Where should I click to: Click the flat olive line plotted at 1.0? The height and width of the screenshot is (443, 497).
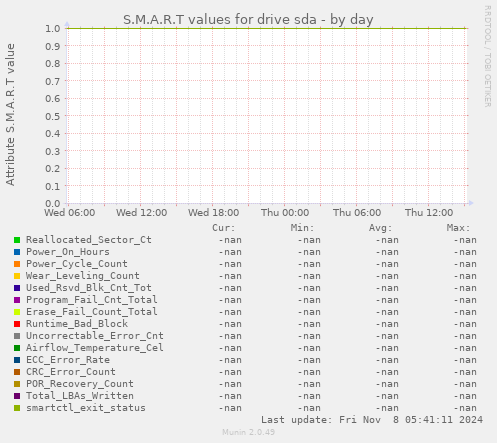click(267, 28)
